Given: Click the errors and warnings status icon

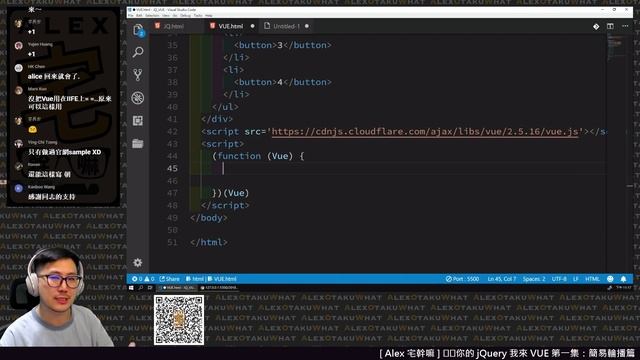Looking at the screenshot, I should click(x=143, y=279).
